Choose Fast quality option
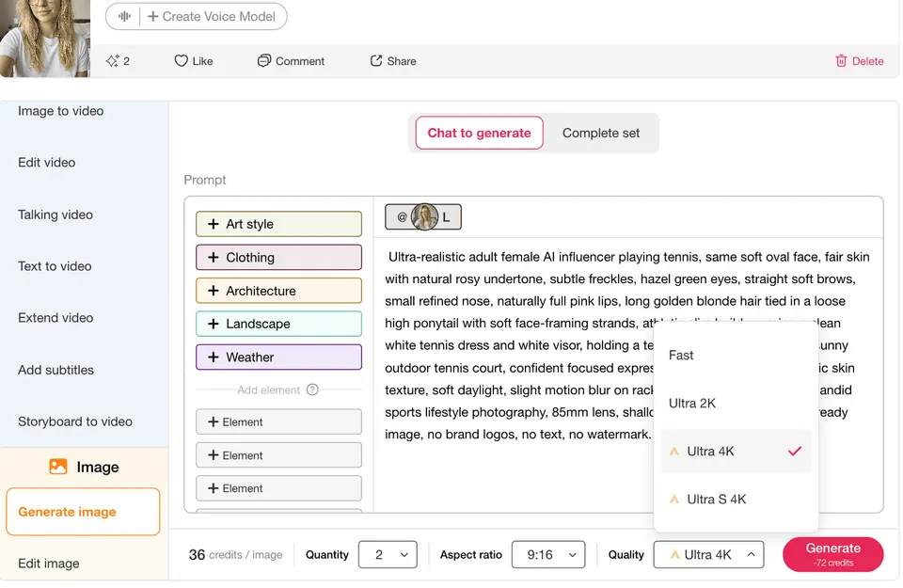Image resolution: width=903 pixels, height=588 pixels. pyautogui.click(x=736, y=356)
